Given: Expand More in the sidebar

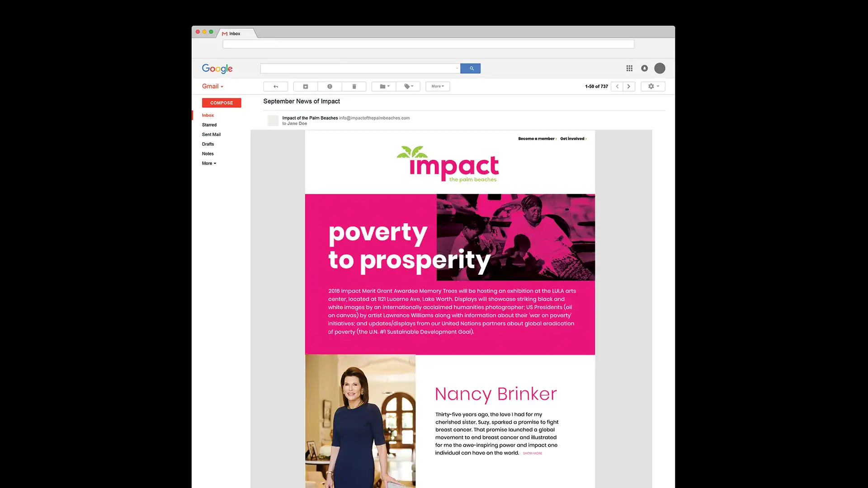Looking at the screenshot, I should coord(209,164).
